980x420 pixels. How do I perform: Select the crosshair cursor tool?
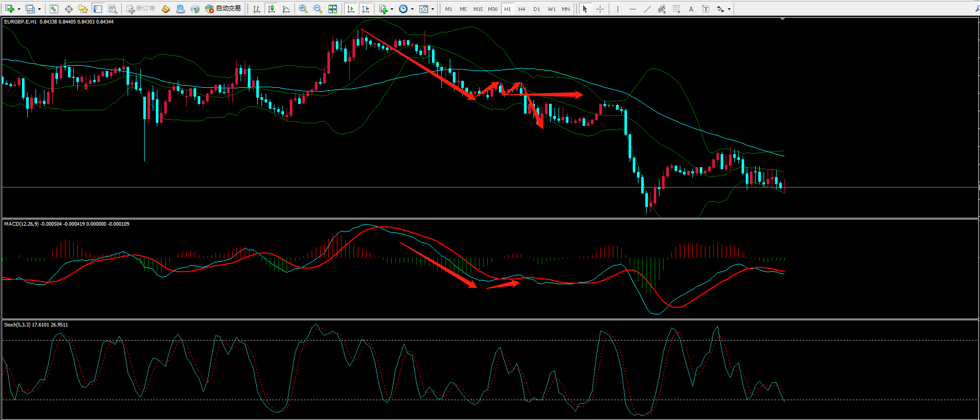600,9
